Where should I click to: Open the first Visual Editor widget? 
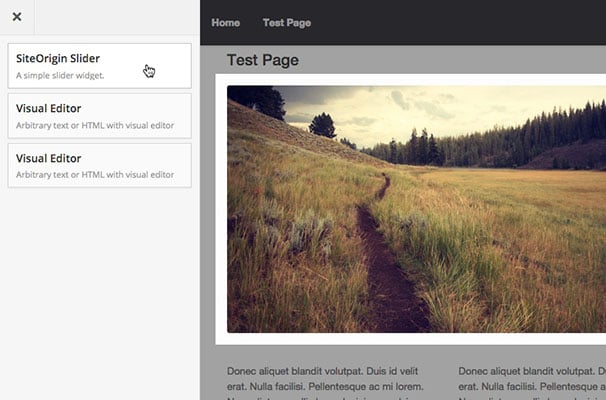pos(99,116)
